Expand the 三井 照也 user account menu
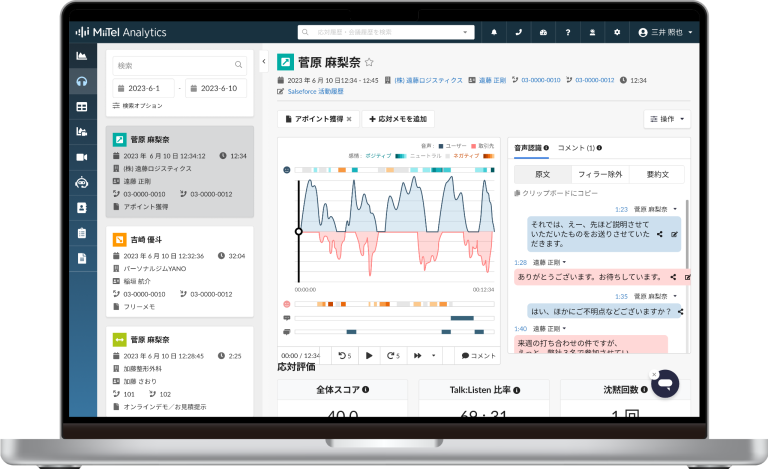 [665, 33]
